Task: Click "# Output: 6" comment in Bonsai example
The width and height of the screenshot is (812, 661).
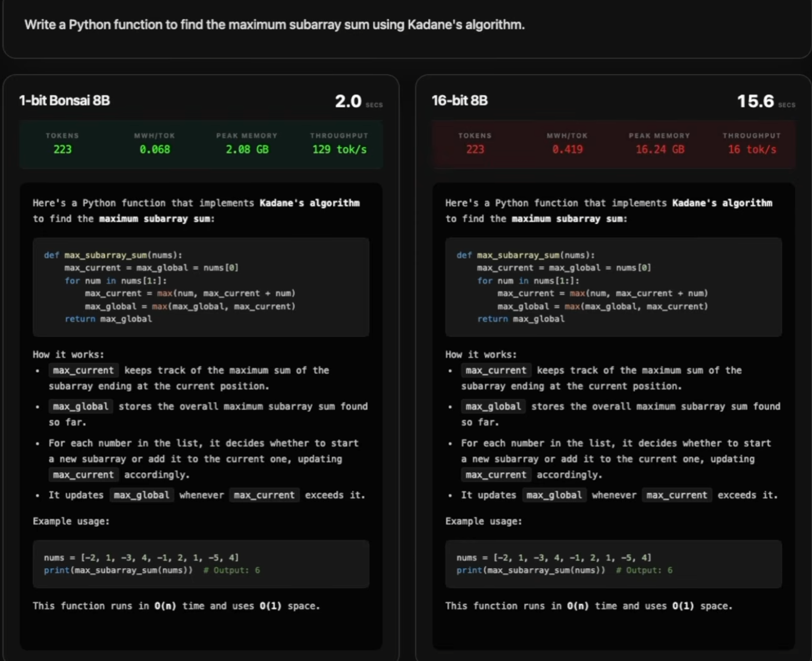Action: pyautogui.click(x=232, y=570)
